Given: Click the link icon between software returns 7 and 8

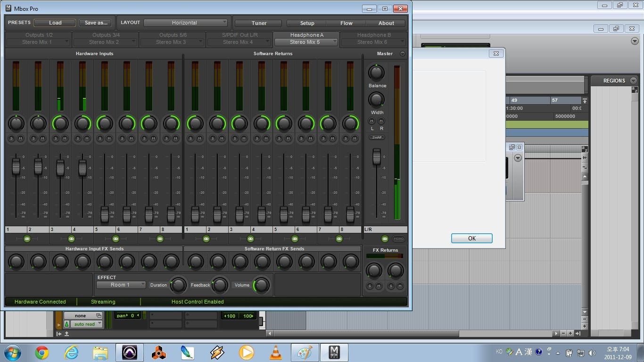Looking at the screenshot, I should (x=339, y=239).
